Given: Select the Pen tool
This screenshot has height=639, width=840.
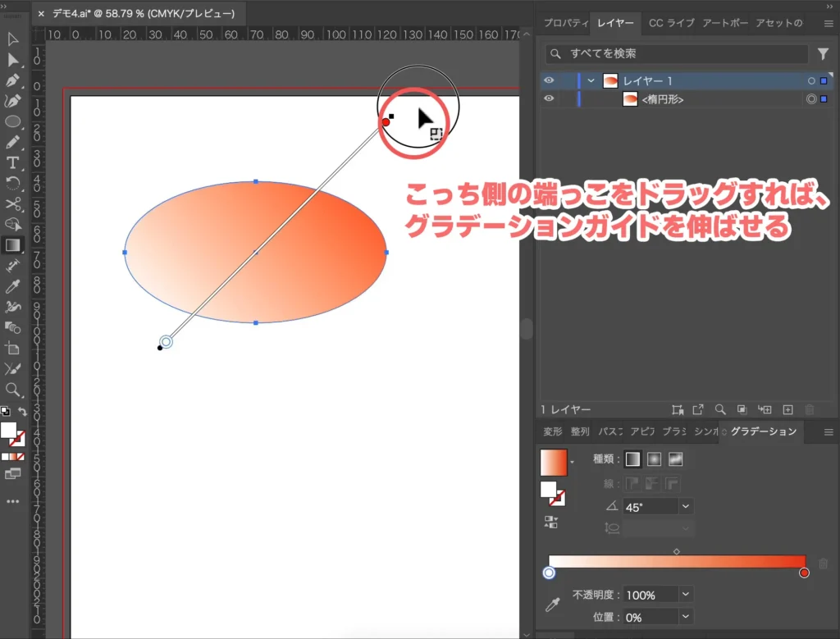Looking at the screenshot, I should point(12,80).
